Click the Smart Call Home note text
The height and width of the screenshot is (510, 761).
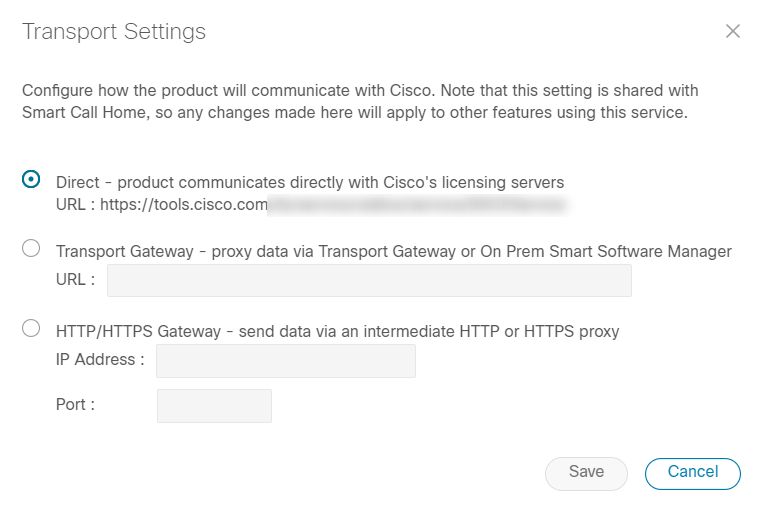pos(355,112)
